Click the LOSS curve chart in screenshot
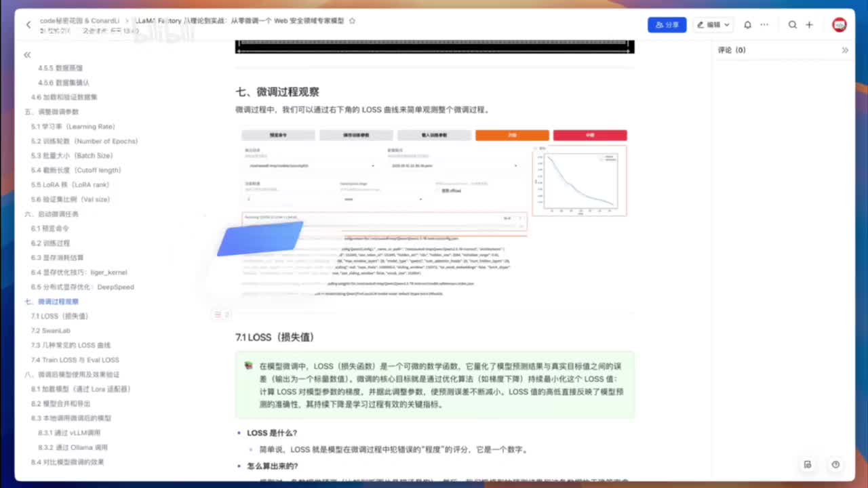The height and width of the screenshot is (488, 868). coord(579,180)
